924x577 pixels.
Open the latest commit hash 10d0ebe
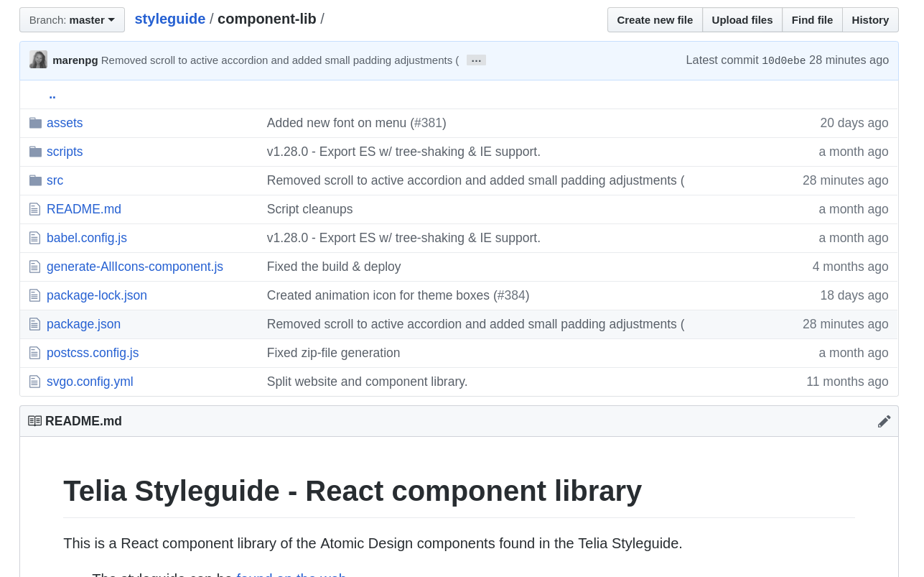click(x=783, y=61)
